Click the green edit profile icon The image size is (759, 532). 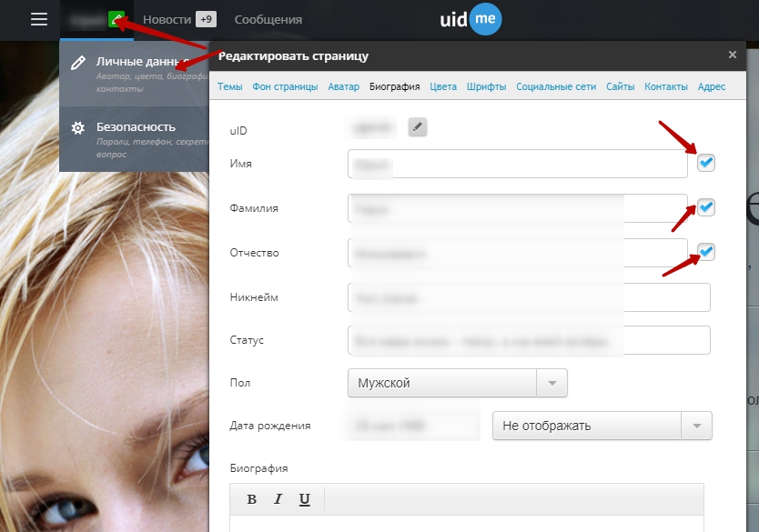[116, 19]
